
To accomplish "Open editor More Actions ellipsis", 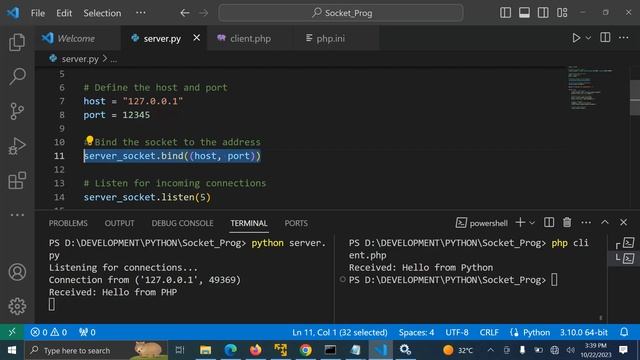I will pyautogui.click(x=624, y=38).
